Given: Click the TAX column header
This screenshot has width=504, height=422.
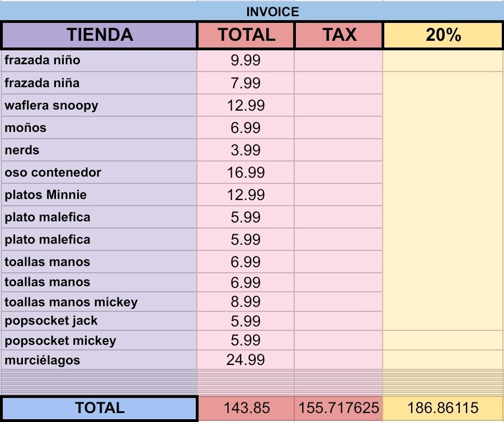Looking at the screenshot, I should click(339, 35).
